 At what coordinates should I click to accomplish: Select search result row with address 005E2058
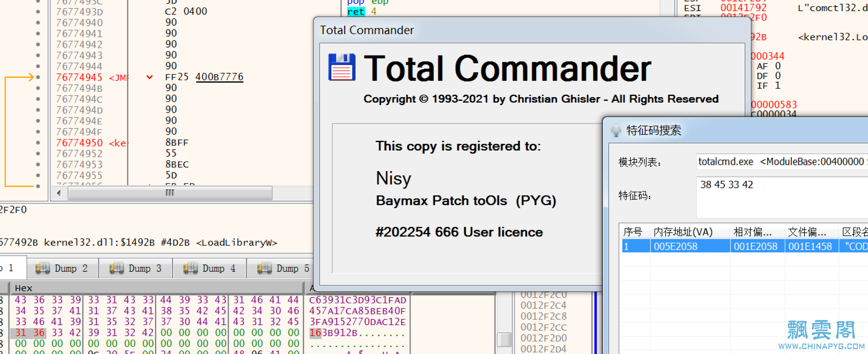click(x=744, y=246)
